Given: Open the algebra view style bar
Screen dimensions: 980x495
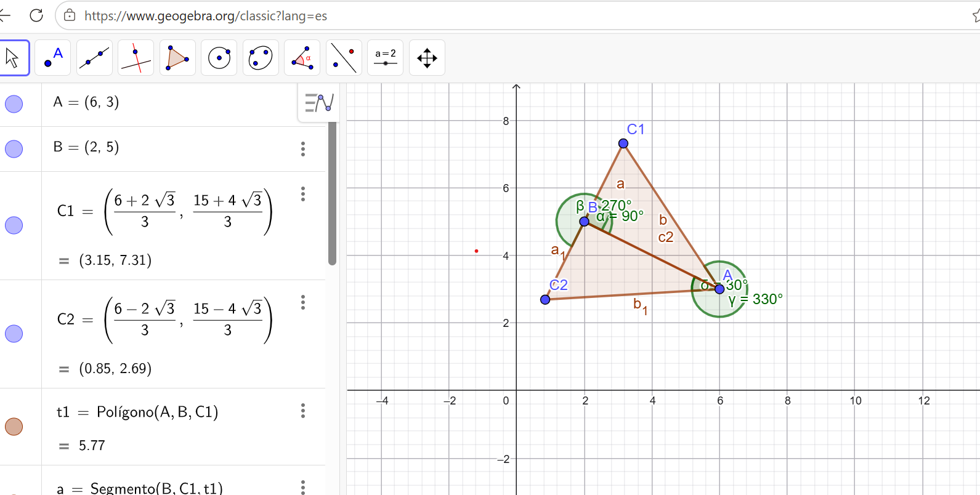Looking at the screenshot, I should pos(318,103).
